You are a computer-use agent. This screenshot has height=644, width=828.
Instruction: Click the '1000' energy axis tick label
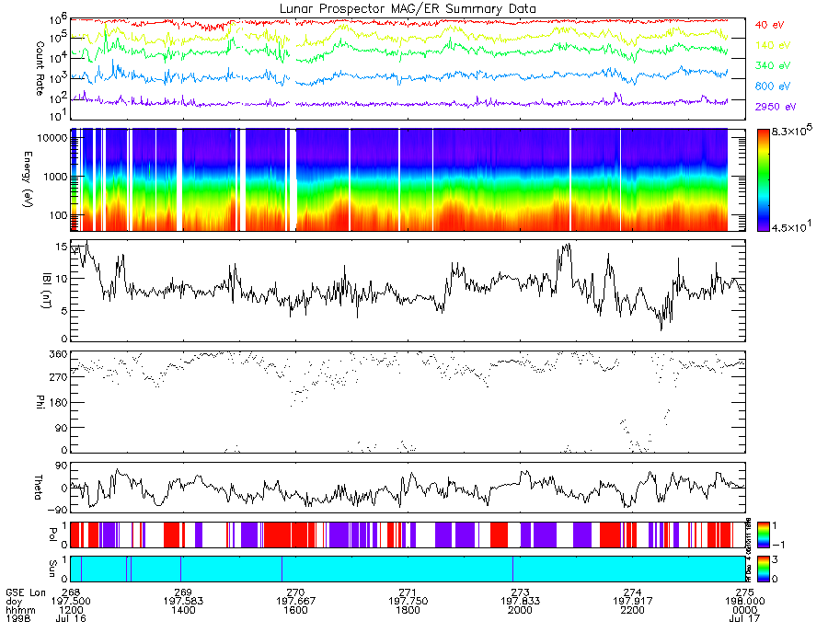pyautogui.click(x=55, y=177)
